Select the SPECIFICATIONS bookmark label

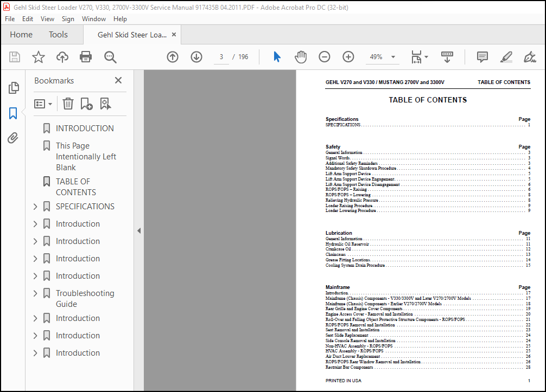click(x=85, y=207)
